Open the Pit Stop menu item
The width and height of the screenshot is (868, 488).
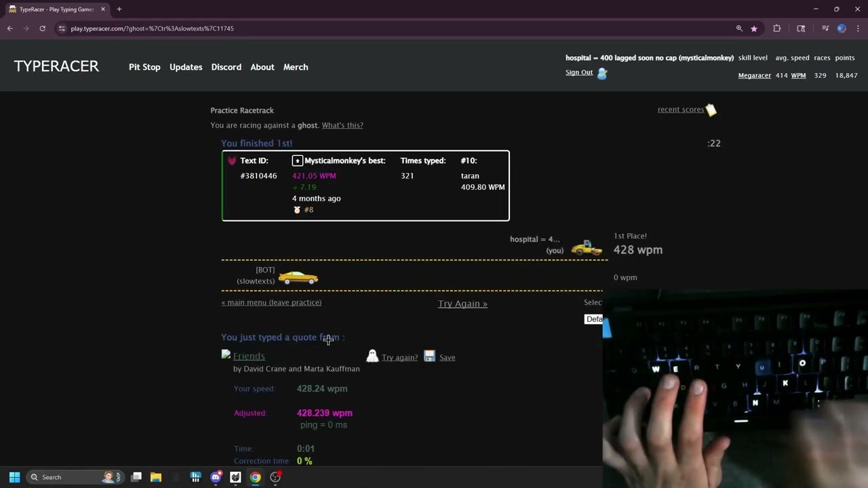[144, 67]
